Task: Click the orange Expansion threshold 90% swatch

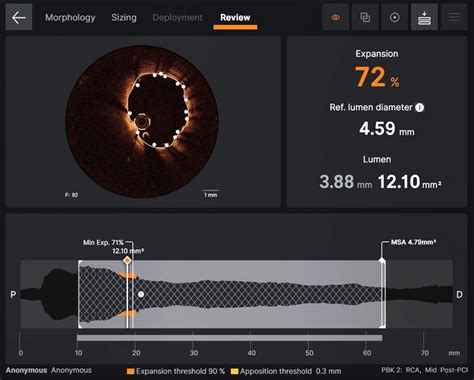Action: click(x=131, y=371)
